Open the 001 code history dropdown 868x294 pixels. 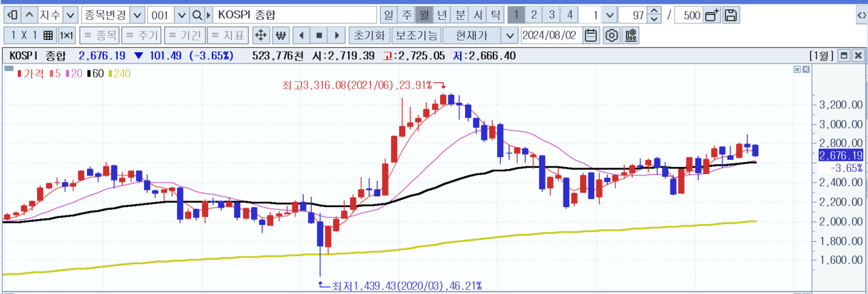click(181, 14)
